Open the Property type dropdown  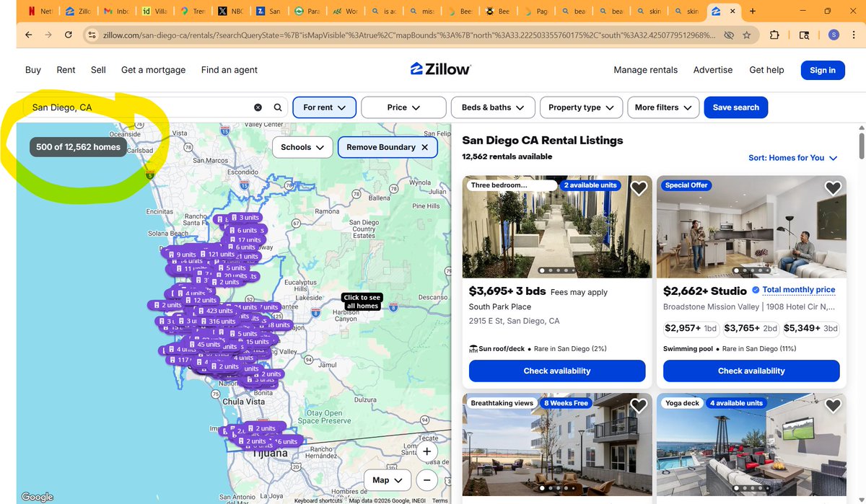coord(581,107)
